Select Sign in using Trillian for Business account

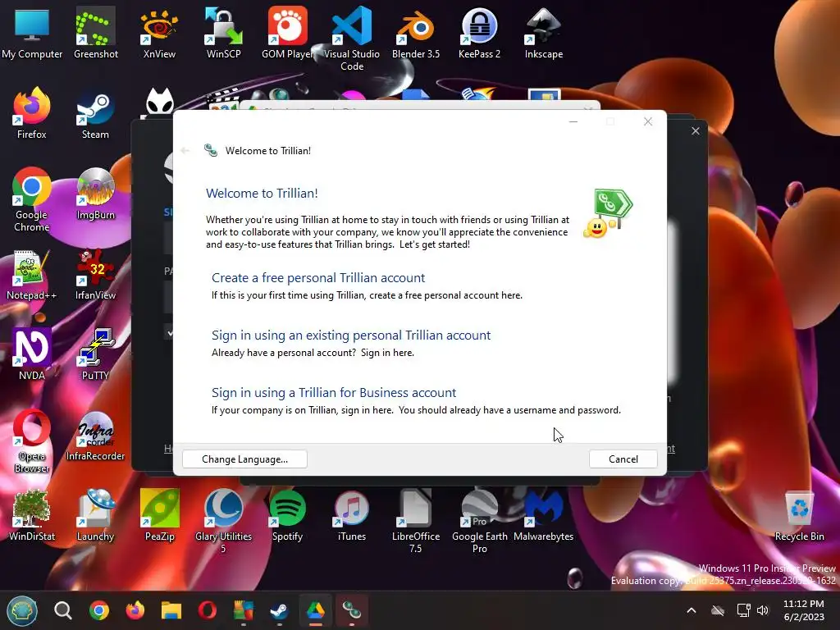(x=334, y=392)
